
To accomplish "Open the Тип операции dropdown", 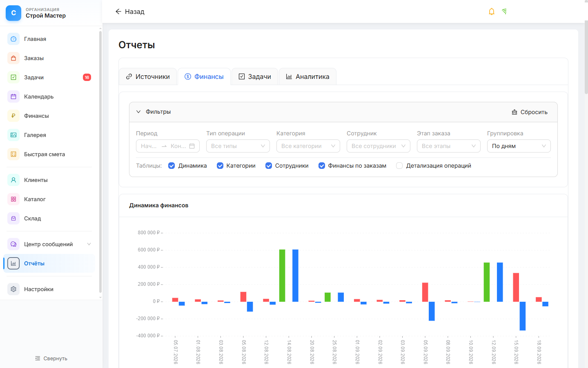I will click(x=238, y=146).
